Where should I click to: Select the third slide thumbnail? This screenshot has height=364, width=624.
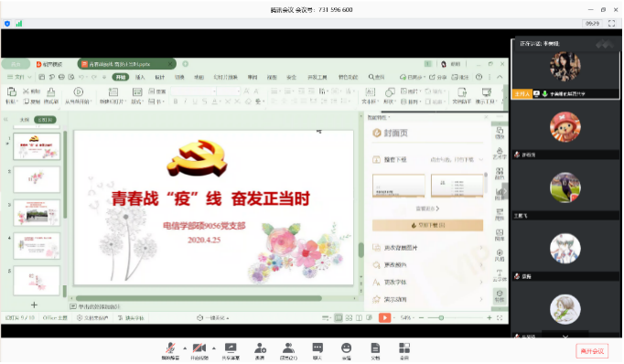37,212
